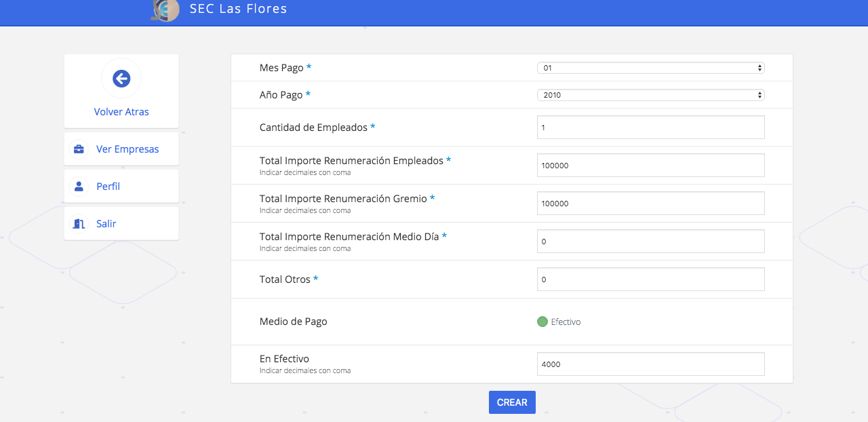Select the Efectivo payment radio button
The height and width of the screenshot is (422, 868).
[x=542, y=322]
